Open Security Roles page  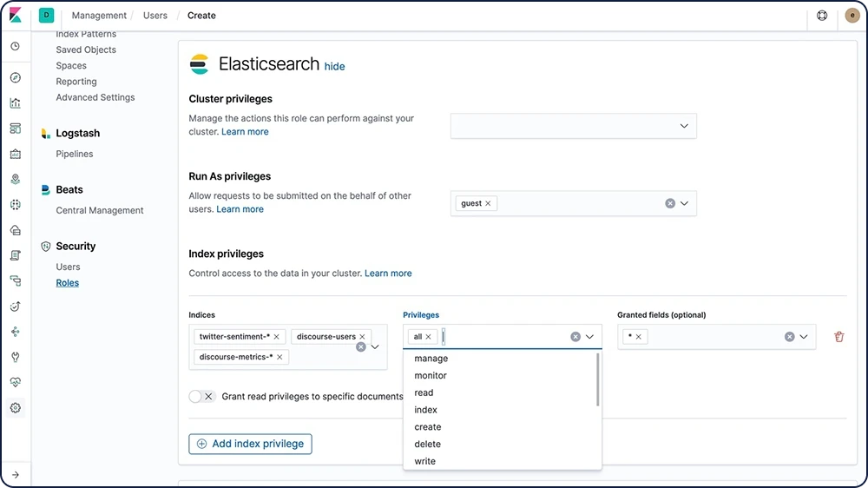pos(68,283)
